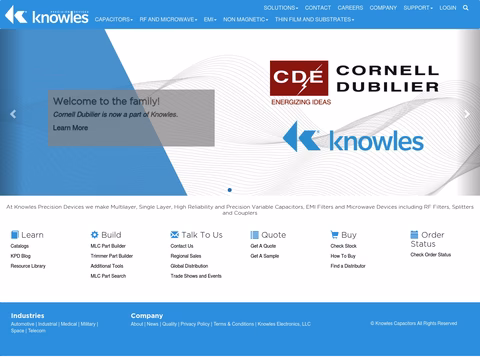This screenshot has height=360, width=480.
Task: Click News in footer Company links
Action: (152, 324)
